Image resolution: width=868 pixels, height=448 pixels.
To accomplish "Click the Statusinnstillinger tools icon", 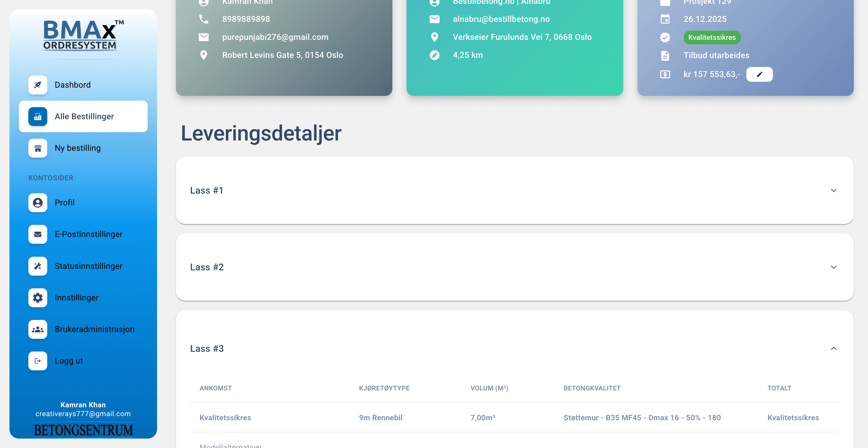I will pos(38,266).
